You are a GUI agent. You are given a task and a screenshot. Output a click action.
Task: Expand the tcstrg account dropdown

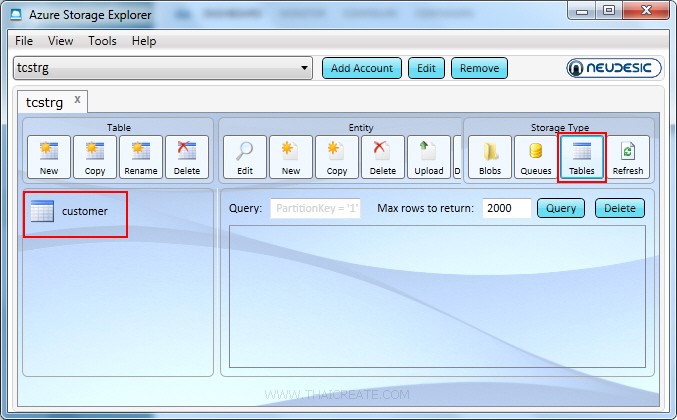305,68
